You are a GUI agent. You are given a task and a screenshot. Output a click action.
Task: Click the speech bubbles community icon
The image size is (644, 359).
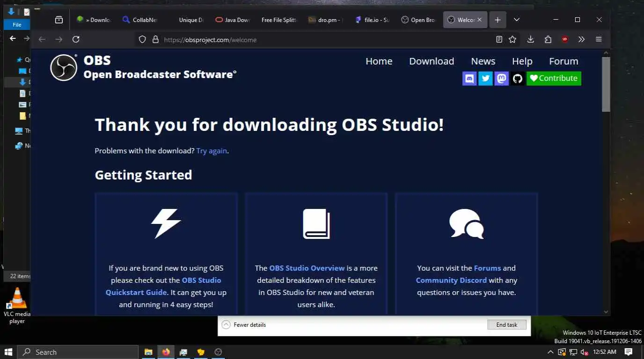[x=466, y=224]
